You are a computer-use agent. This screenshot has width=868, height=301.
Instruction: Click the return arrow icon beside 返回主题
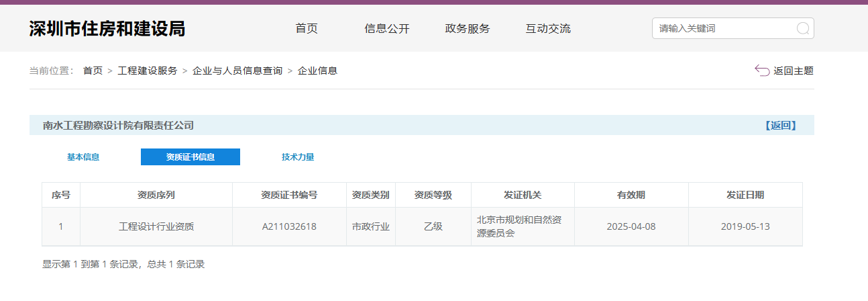pos(761,71)
